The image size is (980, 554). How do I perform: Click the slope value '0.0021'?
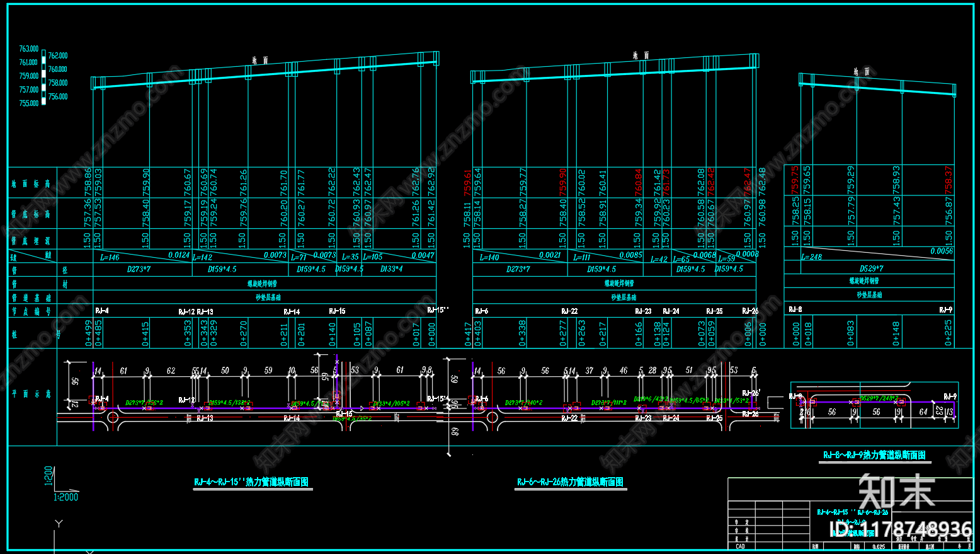(x=550, y=255)
